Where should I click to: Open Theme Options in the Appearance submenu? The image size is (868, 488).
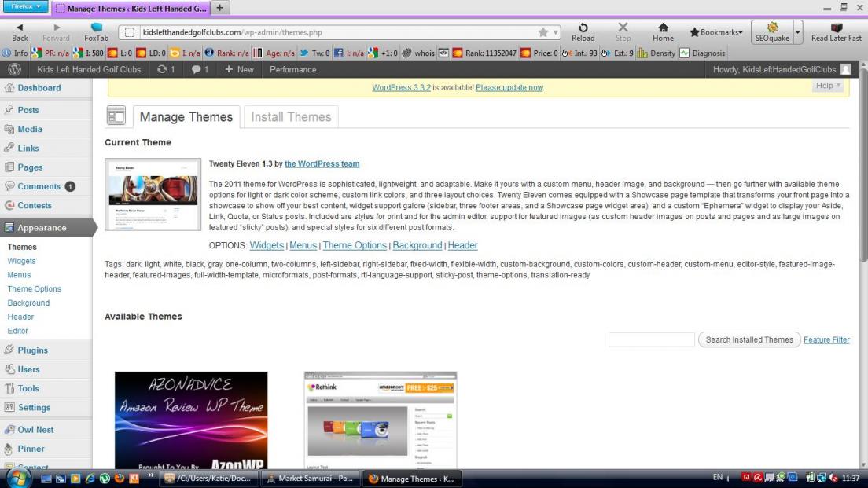pos(35,289)
